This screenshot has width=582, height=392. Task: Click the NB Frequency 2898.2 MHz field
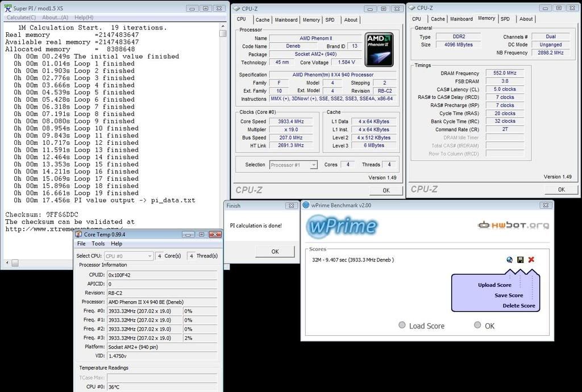click(550, 53)
